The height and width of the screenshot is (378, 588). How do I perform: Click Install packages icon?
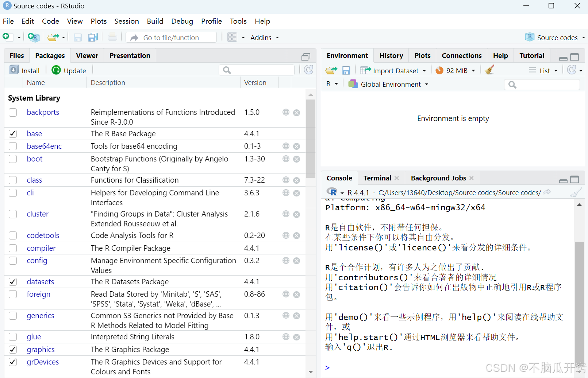(x=14, y=70)
